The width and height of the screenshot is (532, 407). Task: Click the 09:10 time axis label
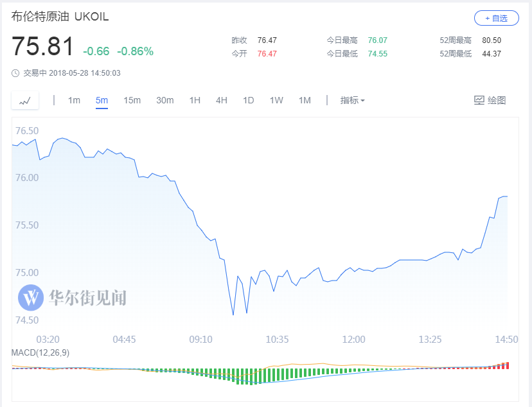pos(201,339)
